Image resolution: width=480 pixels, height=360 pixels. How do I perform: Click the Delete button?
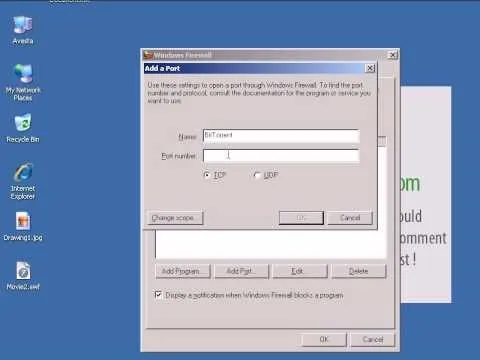point(359,271)
